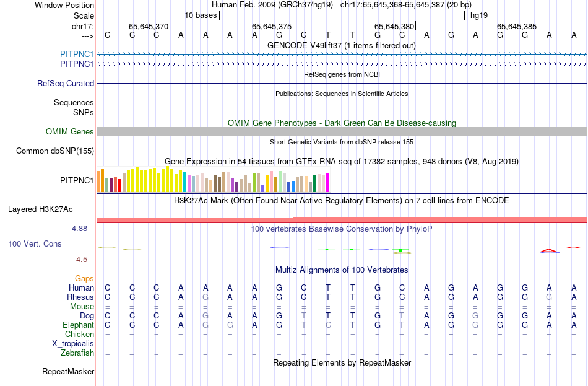
Task: Click the orange Gaps label
Action: pos(84,279)
